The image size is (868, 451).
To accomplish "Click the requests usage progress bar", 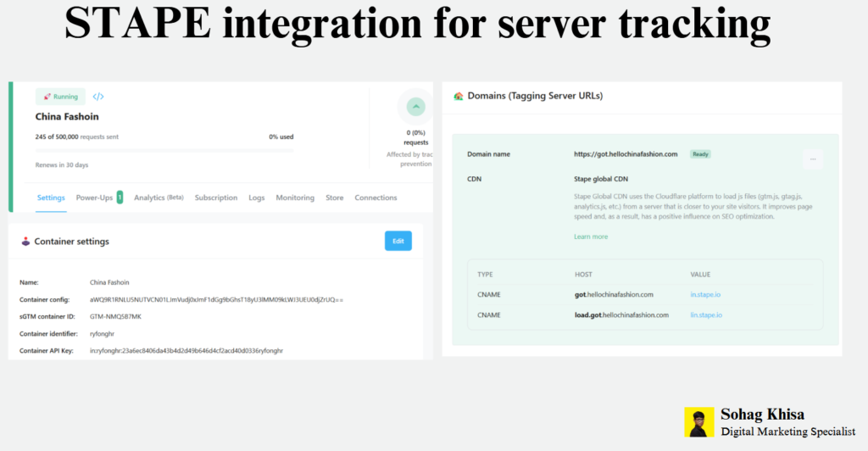I will pyautogui.click(x=164, y=151).
